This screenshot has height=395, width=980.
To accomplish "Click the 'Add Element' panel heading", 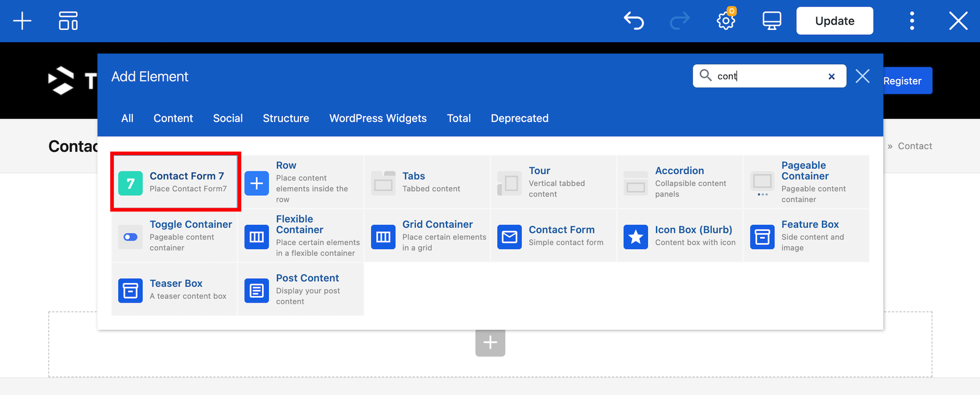I will 150,77.
